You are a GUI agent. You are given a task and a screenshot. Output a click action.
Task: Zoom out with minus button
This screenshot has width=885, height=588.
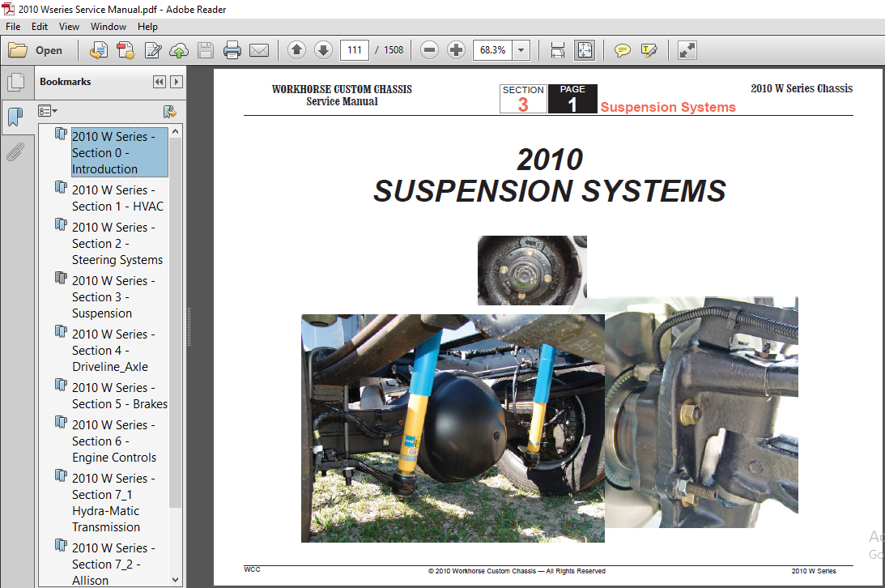pyautogui.click(x=429, y=50)
